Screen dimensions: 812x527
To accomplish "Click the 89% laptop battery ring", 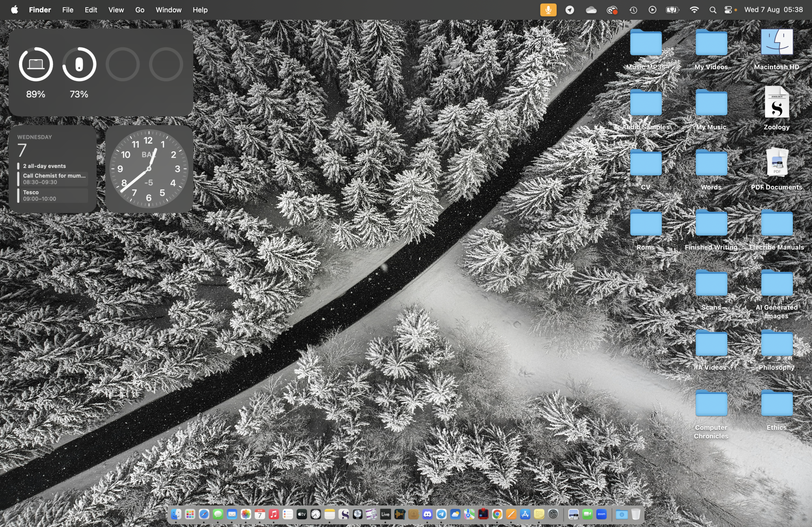I will [36, 64].
